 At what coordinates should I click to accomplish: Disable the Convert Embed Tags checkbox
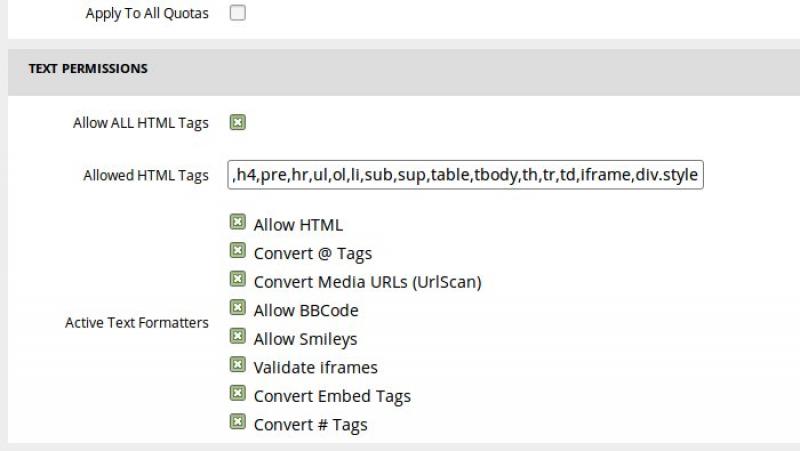tap(238, 394)
